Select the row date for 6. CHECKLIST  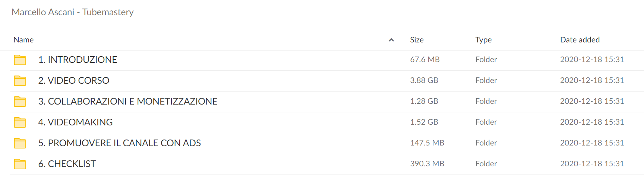tap(592, 164)
